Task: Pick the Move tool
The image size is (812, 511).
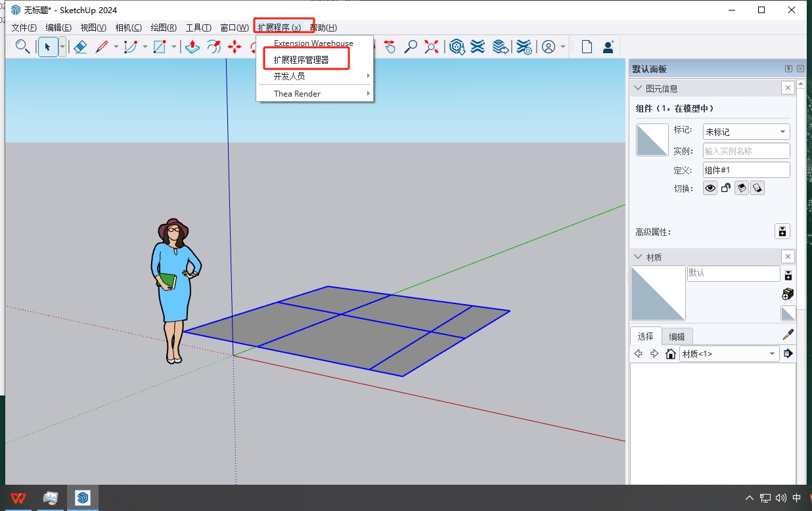Action: (x=235, y=47)
